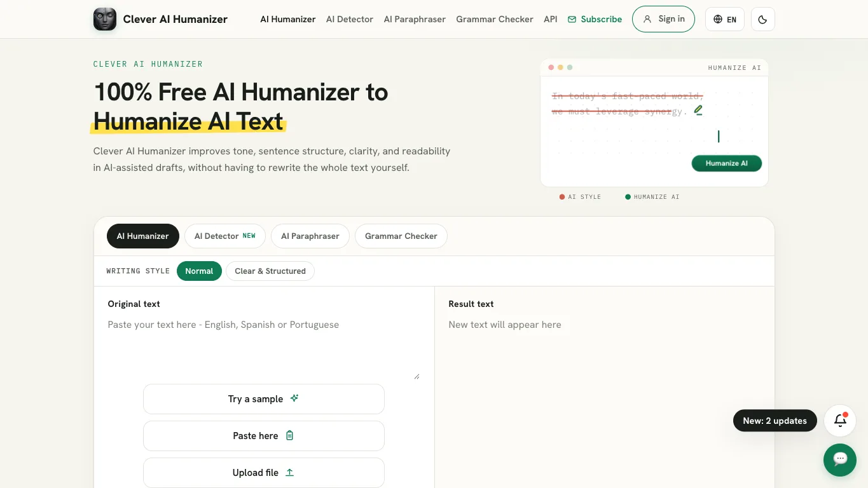The height and width of the screenshot is (488, 868).
Task: Select the Clear & Structured writing style
Action: [270, 271]
